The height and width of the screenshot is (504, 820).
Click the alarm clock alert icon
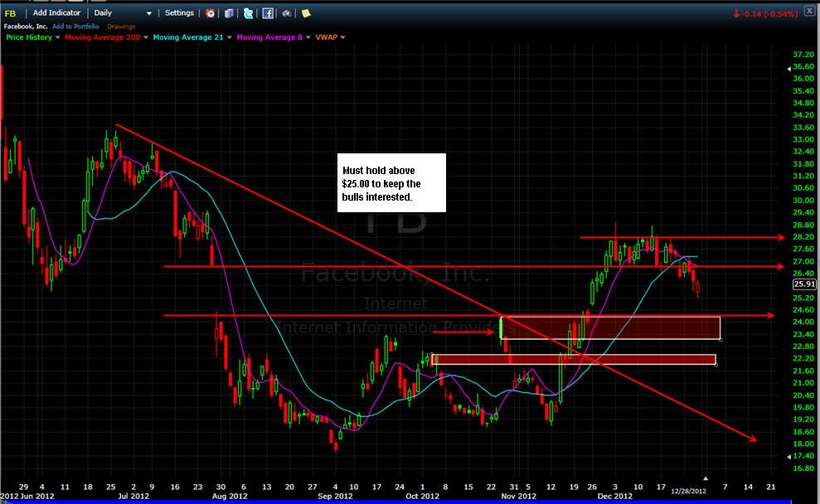211,13
